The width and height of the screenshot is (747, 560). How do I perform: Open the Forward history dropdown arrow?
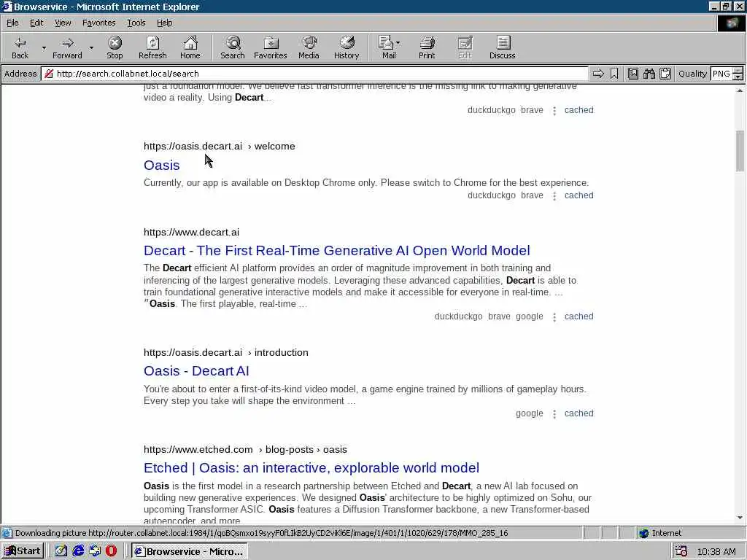(x=91, y=47)
